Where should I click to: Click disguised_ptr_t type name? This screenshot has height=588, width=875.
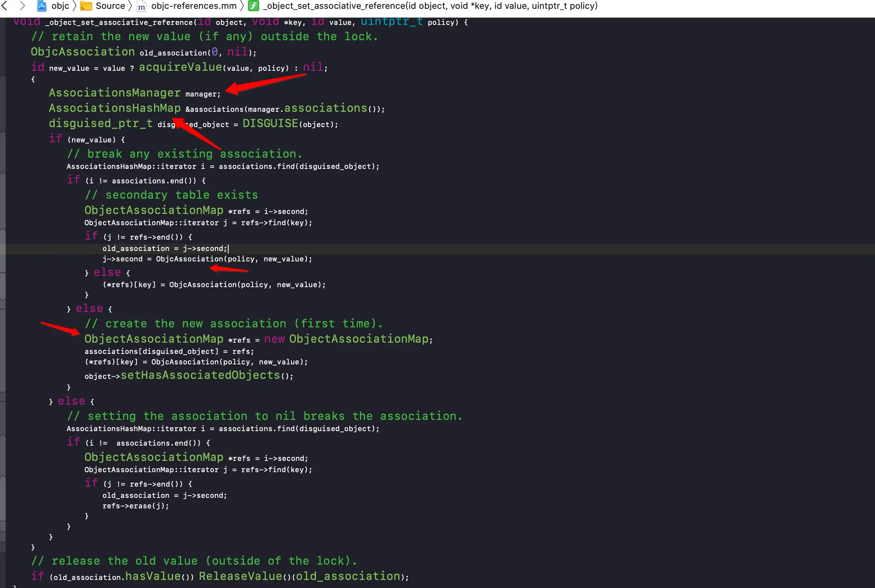101,123
